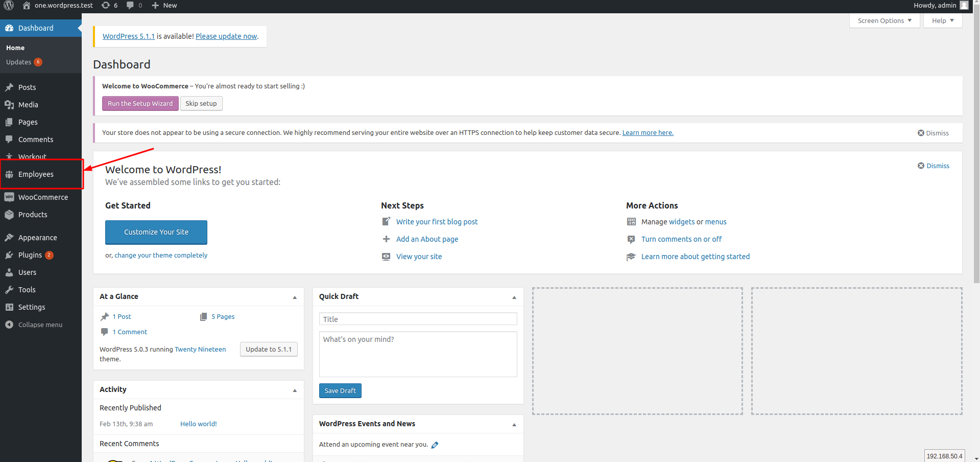Click one.wordpress.test site name
Image resolution: width=980 pixels, height=462 pixels.
(64, 6)
